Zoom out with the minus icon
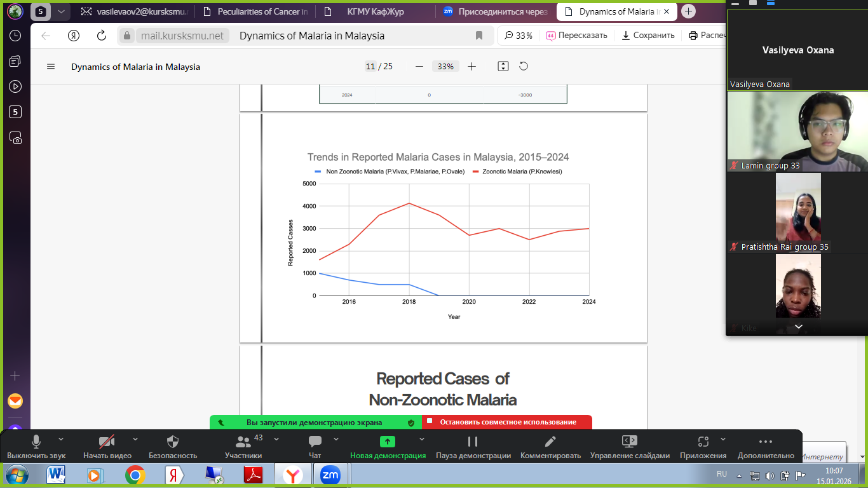This screenshot has height=488, width=868. pos(419,66)
